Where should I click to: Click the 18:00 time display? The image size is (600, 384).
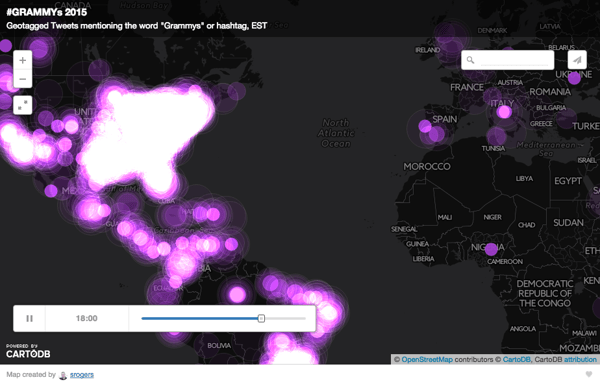pos(86,318)
